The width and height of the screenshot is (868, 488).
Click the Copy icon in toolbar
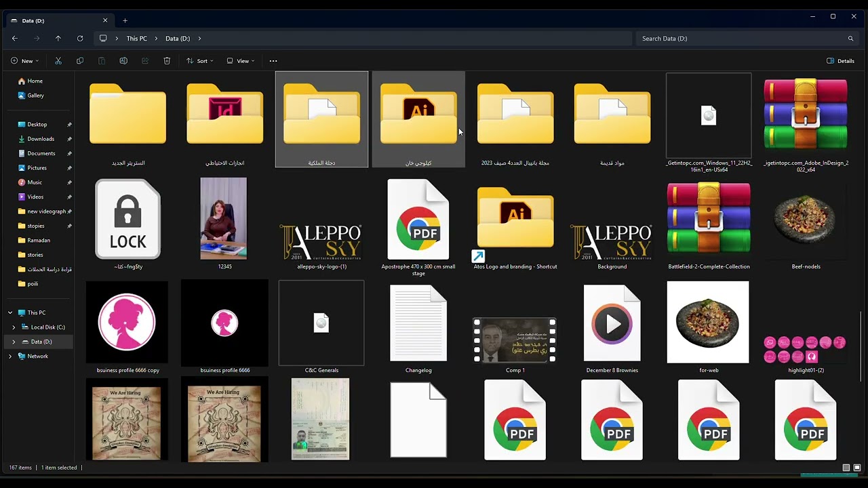pyautogui.click(x=80, y=61)
